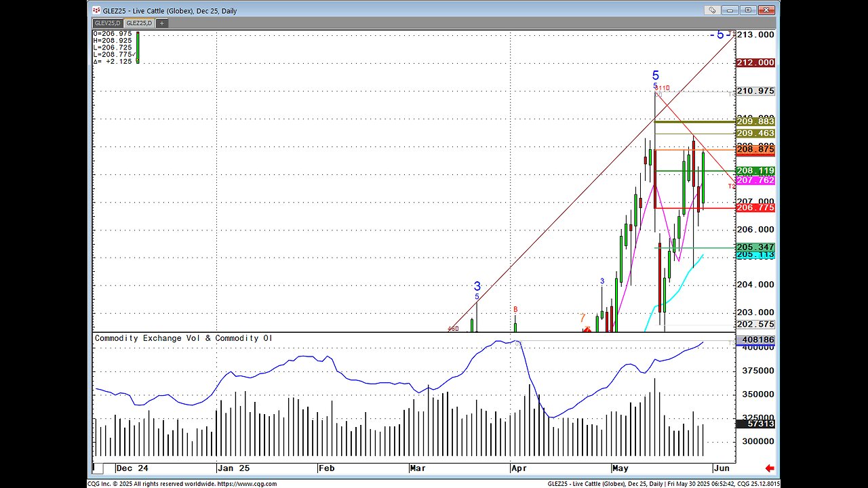Click the 209.463 price label
The image size is (868, 488).
coord(755,134)
